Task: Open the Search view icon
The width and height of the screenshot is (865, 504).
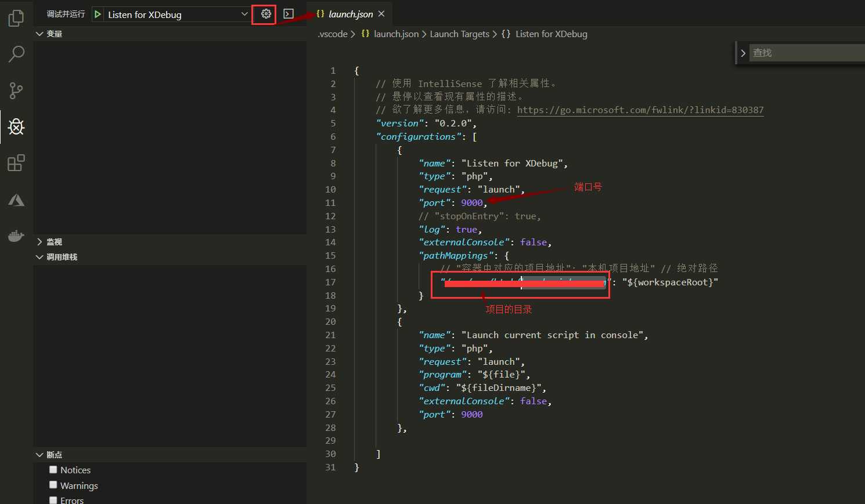Action: (x=16, y=54)
